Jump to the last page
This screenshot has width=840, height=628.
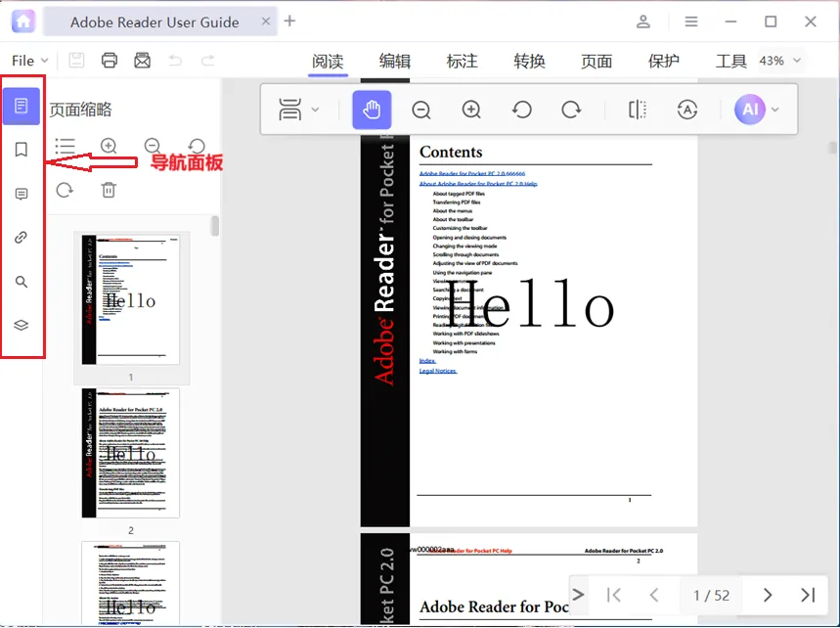tap(808, 595)
